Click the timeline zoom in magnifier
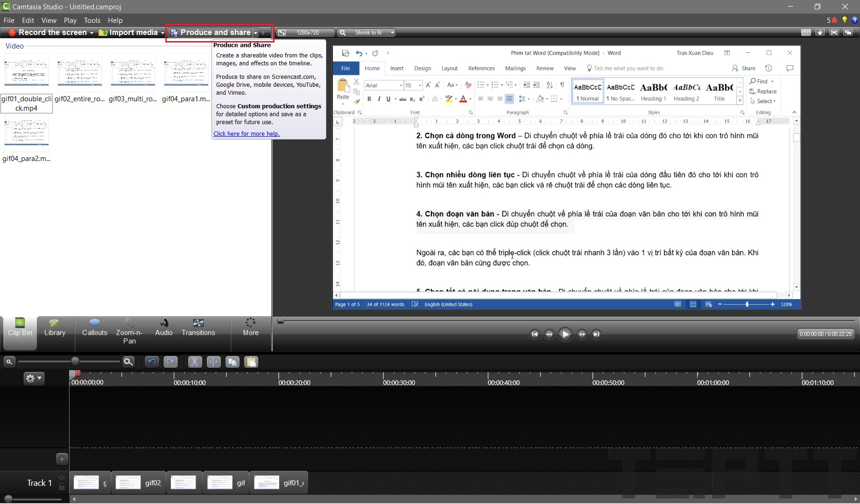The width and height of the screenshot is (860, 504). pyautogui.click(x=128, y=362)
